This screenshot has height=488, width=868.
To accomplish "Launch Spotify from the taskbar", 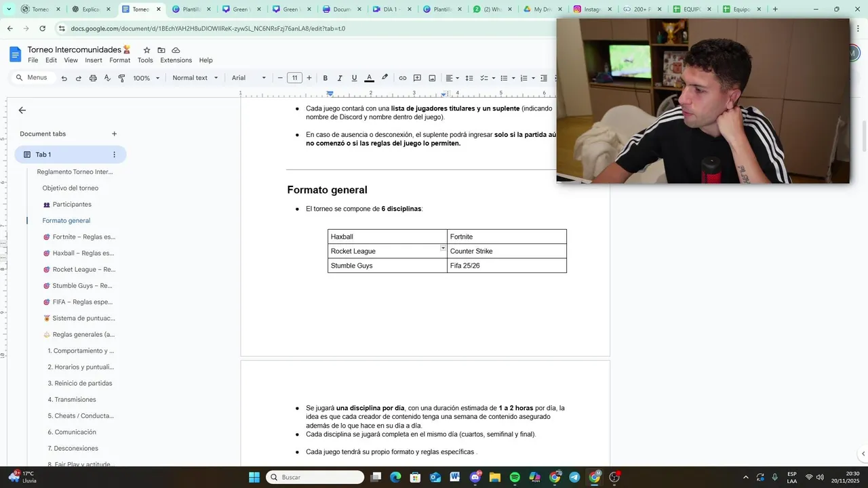I will 515,477.
